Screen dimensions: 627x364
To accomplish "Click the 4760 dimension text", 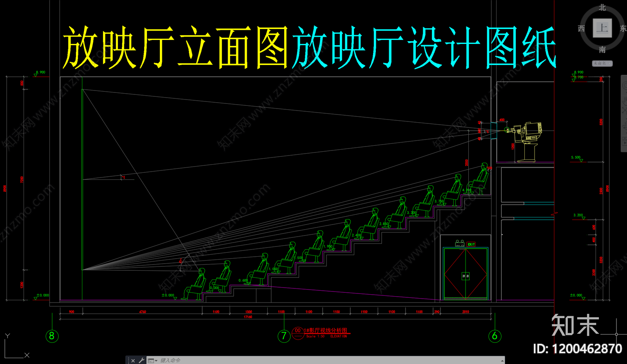I will (143, 312).
